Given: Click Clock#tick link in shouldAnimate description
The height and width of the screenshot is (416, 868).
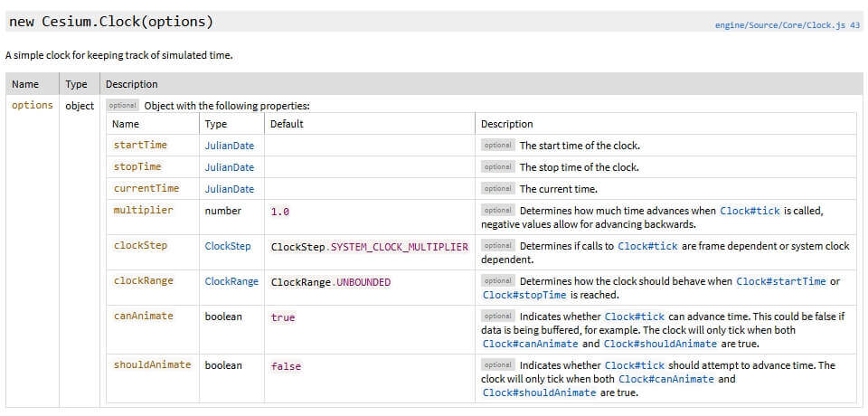Looking at the screenshot, I should click(635, 365).
